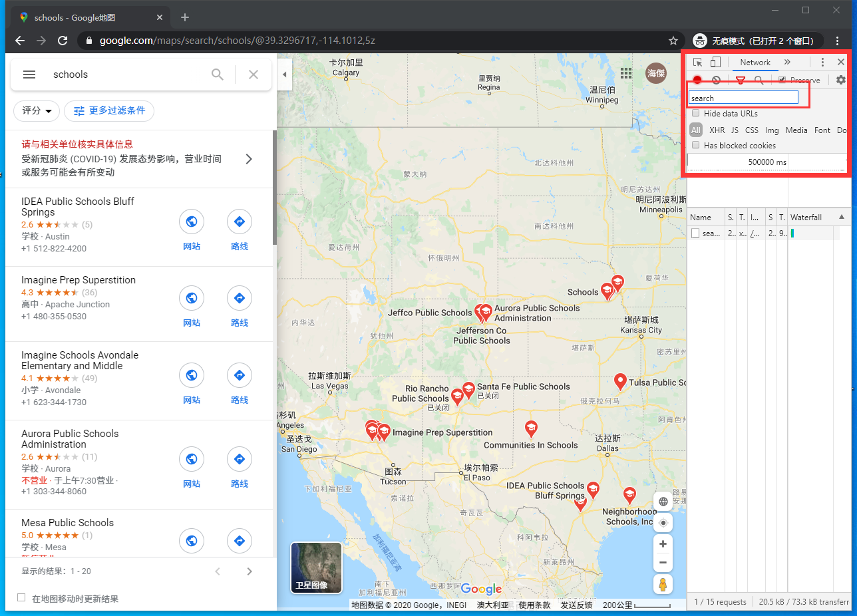Viewport: 857px width, 616px height.
Task: Show more DevTools tabs with »
Action: [x=787, y=62]
